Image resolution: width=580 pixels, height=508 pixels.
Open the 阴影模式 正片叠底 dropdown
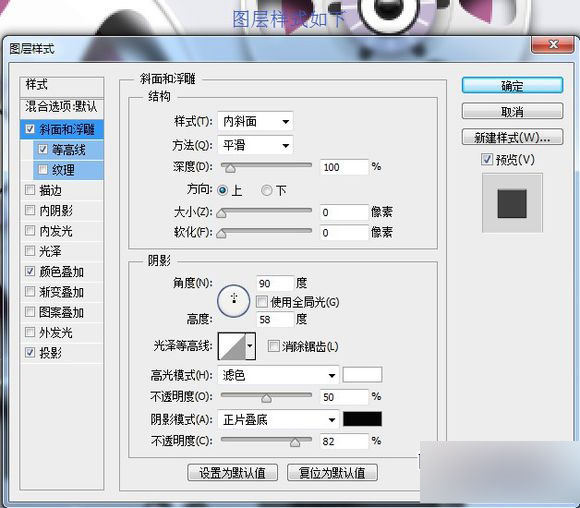click(278, 420)
